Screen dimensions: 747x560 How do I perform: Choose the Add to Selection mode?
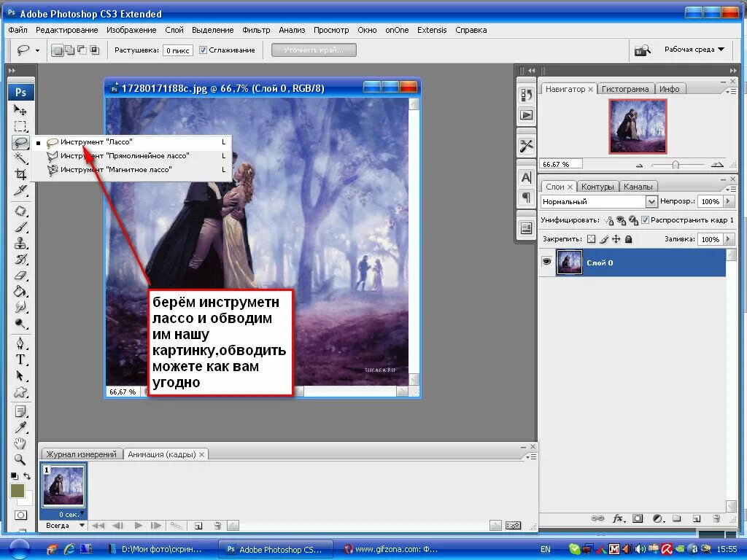pos(69,50)
